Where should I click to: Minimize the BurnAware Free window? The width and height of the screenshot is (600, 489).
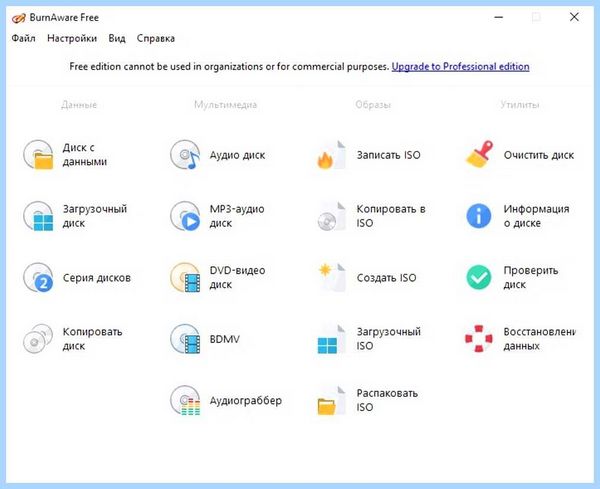tap(498, 17)
